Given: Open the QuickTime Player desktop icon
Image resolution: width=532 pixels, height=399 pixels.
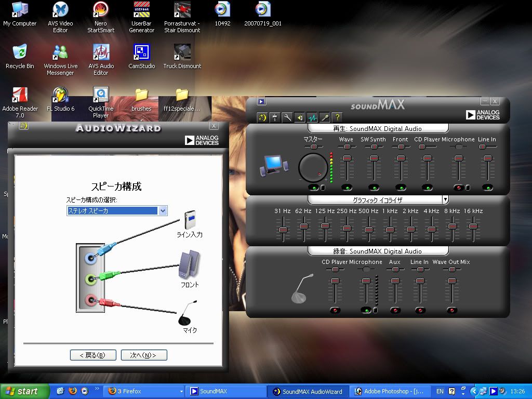Looking at the screenshot, I should (101, 102).
